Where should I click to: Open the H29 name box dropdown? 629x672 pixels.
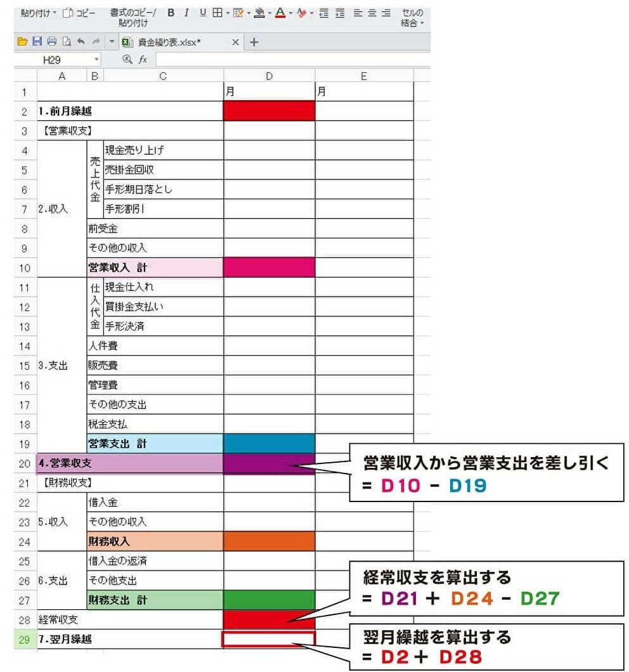point(96,59)
